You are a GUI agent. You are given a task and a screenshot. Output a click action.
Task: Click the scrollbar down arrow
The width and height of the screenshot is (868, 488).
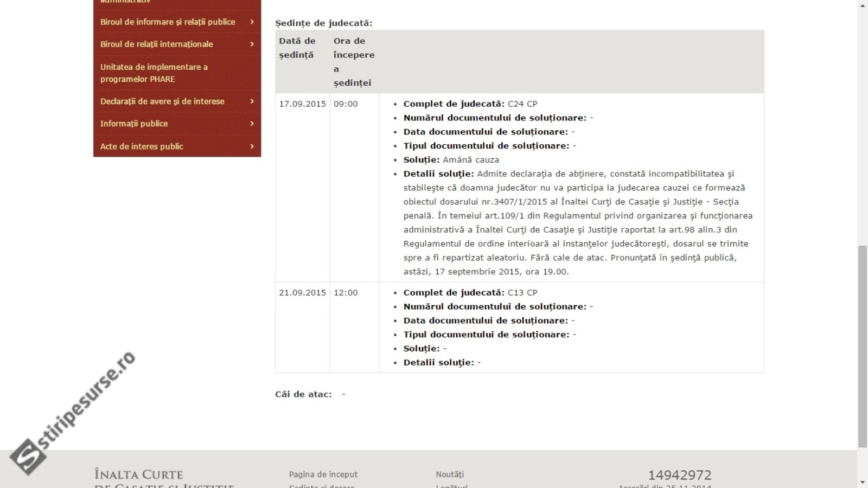863,482
